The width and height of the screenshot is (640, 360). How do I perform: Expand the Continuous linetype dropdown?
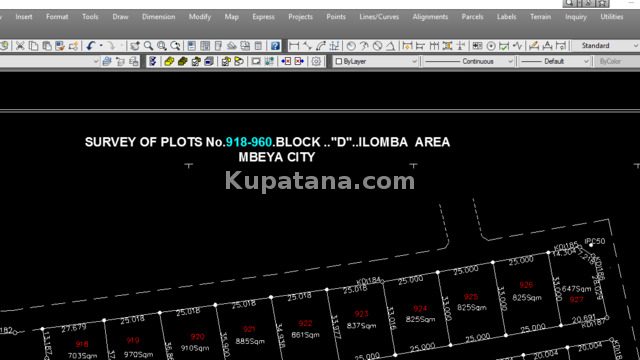[x=469, y=61]
